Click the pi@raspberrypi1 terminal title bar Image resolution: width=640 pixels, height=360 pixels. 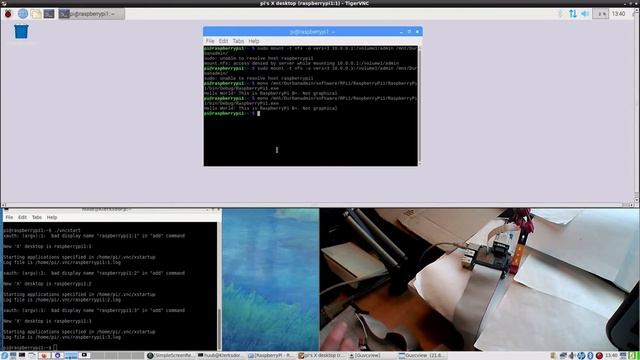(x=313, y=31)
